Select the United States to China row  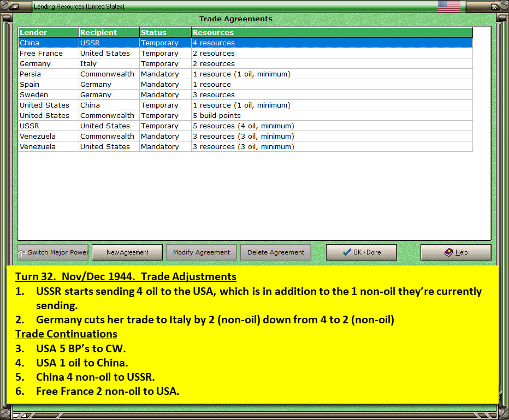pos(245,105)
